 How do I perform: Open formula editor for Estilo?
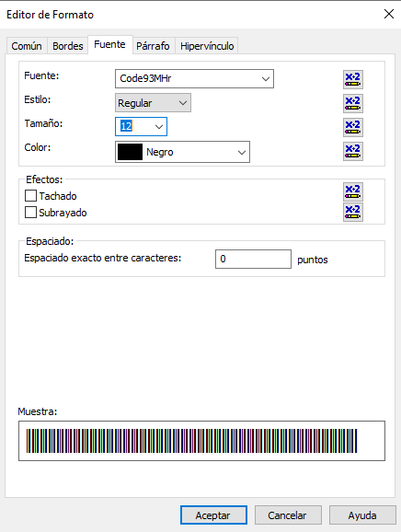(353, 103)
